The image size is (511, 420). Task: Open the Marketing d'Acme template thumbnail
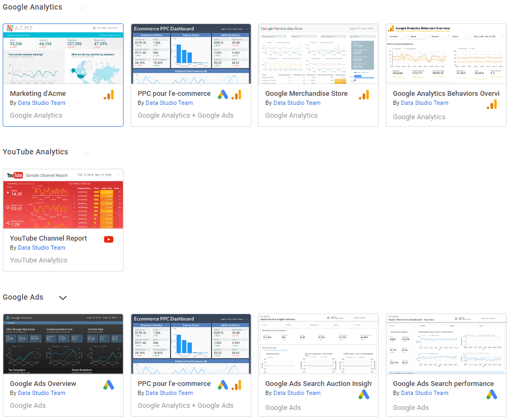(63, 53)
